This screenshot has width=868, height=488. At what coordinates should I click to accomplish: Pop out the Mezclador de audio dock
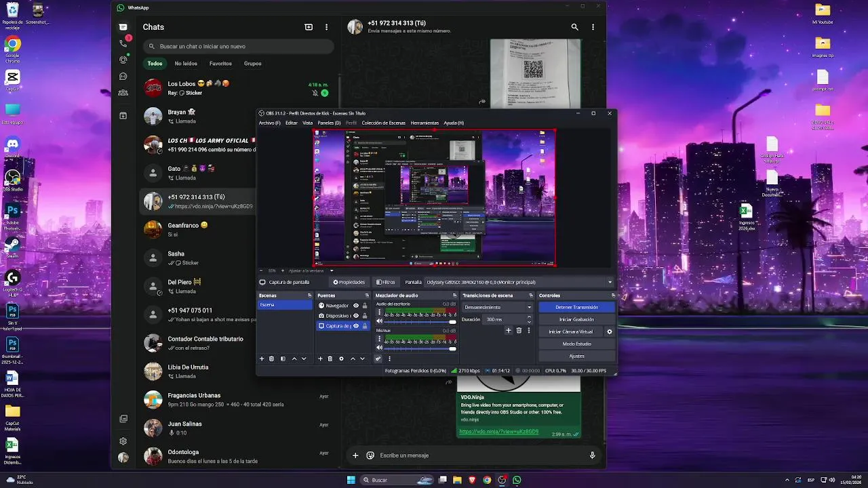454,296
